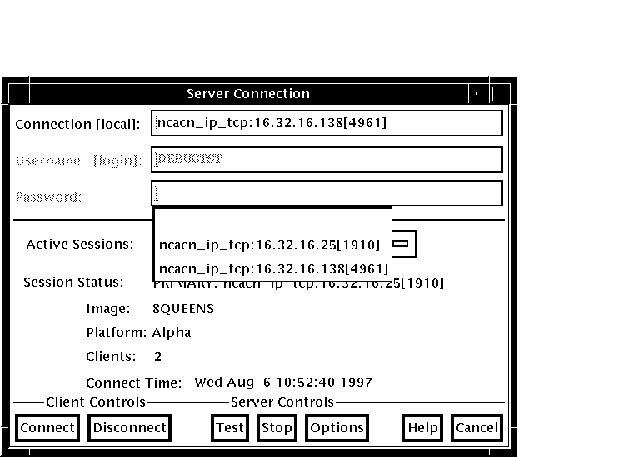This screenshot has height=457, width=619.
Task: Click into the Password field
Action: click(x=326, y=194)
